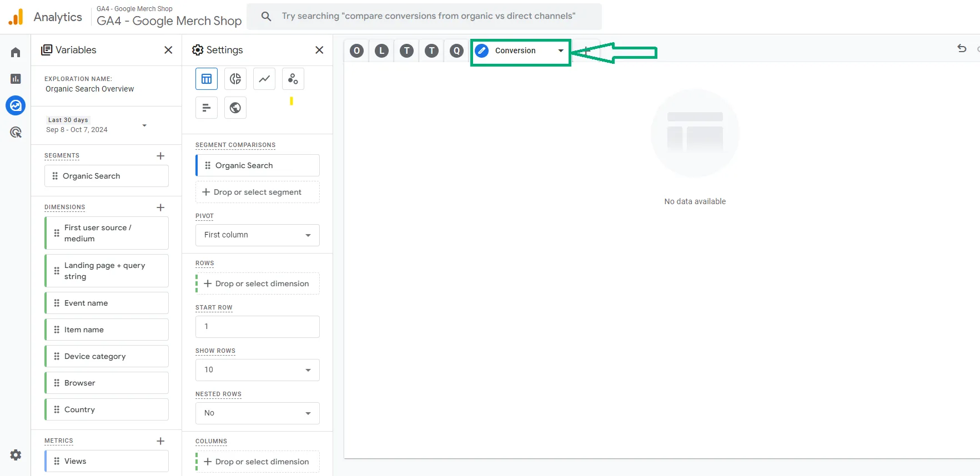Click the Analytics logo
This screenshot has height=476, width=980.
[x=16, y=17]
